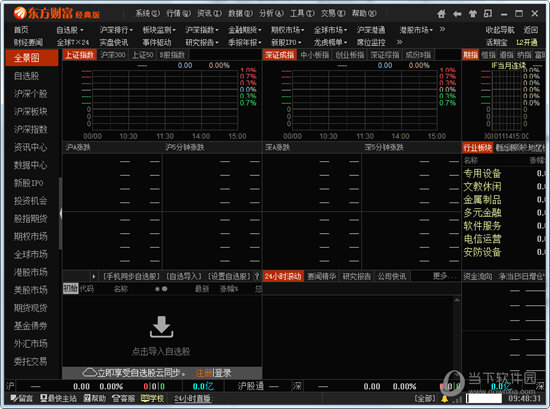550x409 pixels.
Task: Show more first-row toolbar items via » after 港股市场
Action: click(442, 29)
